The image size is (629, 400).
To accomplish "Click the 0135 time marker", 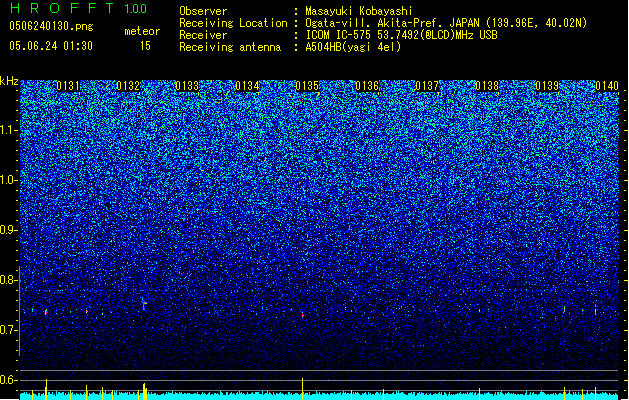I will coord(307,86).
